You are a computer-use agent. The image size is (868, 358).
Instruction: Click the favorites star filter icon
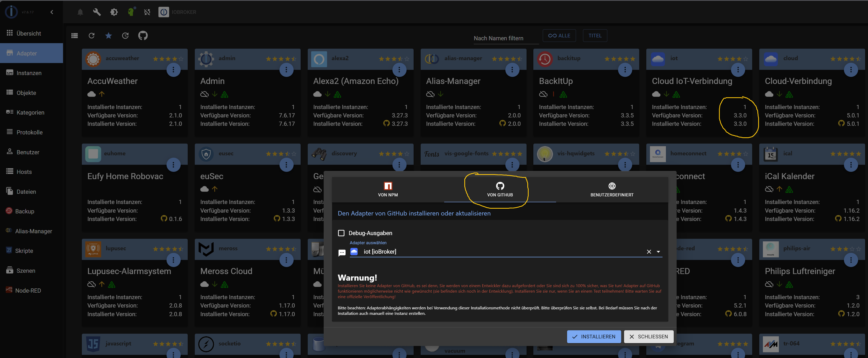109,35
